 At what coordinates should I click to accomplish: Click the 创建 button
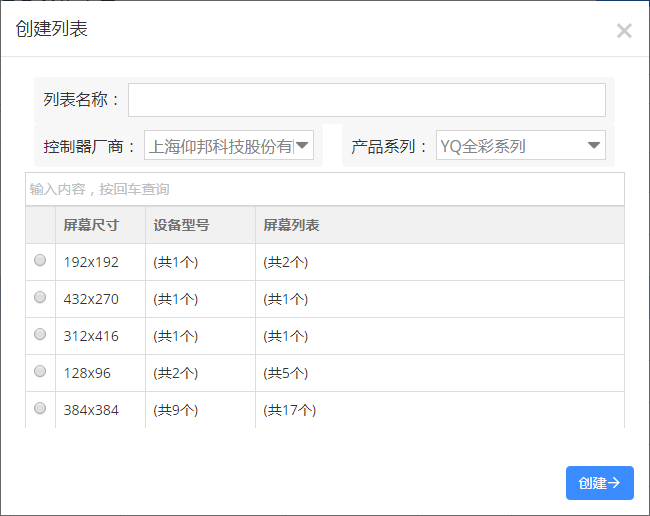point(599,483)
